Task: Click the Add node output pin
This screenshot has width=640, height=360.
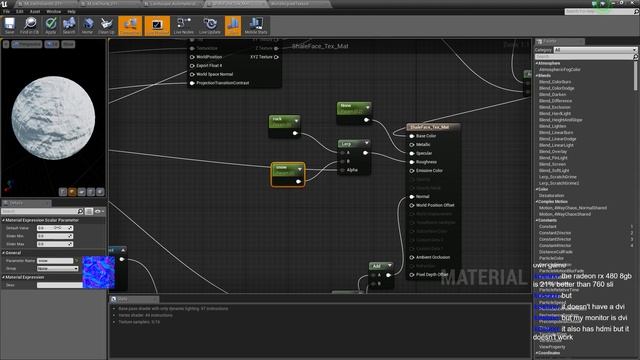Action: (x=388, y=275)
